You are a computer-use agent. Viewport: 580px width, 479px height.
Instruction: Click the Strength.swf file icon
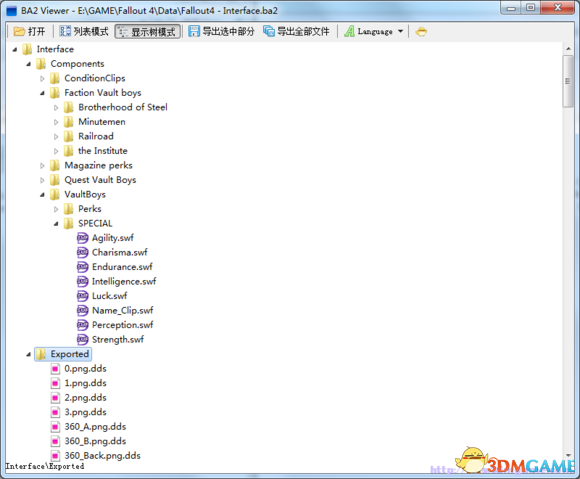[82, 340]
